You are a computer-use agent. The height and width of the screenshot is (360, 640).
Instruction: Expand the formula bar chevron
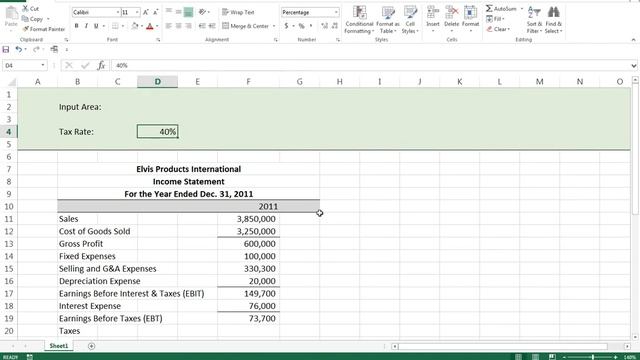[x=633, y=65]
